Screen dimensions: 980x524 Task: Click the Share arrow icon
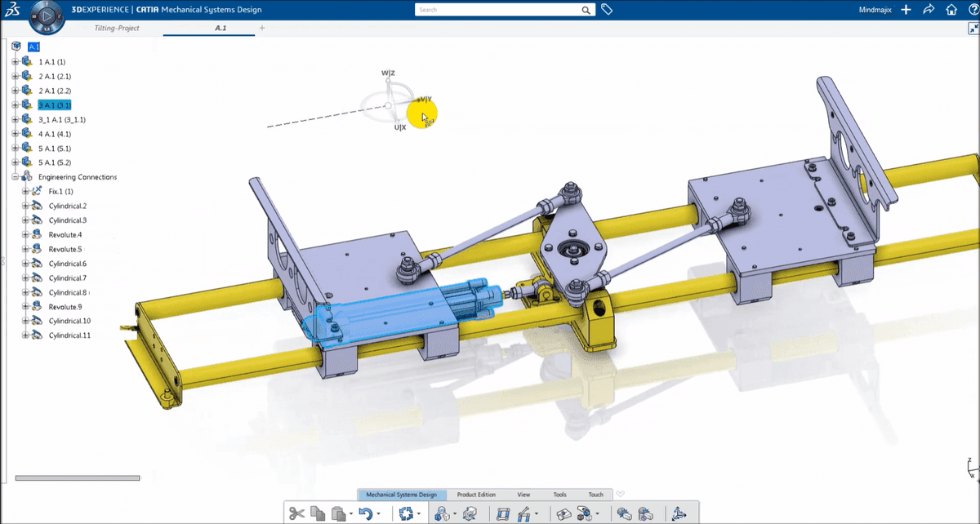928,10
